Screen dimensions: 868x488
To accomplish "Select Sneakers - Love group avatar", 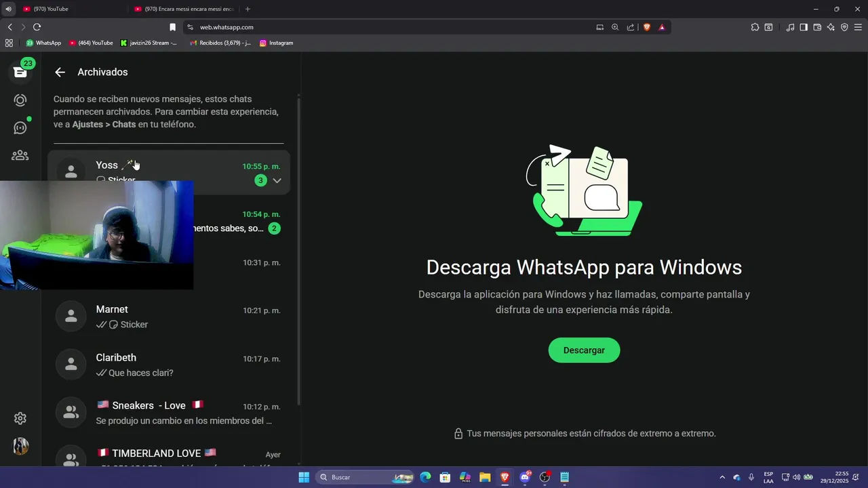I will click(x=71, y=413).
